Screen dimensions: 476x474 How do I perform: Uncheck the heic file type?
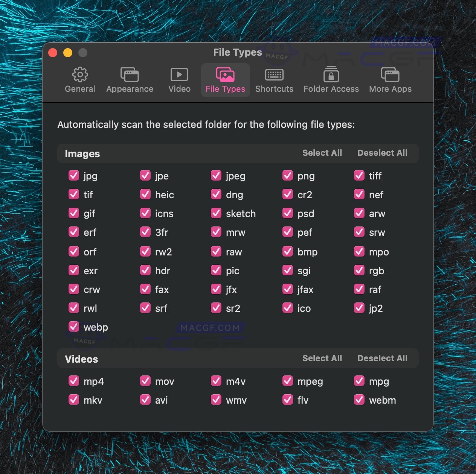click(145, 194)
